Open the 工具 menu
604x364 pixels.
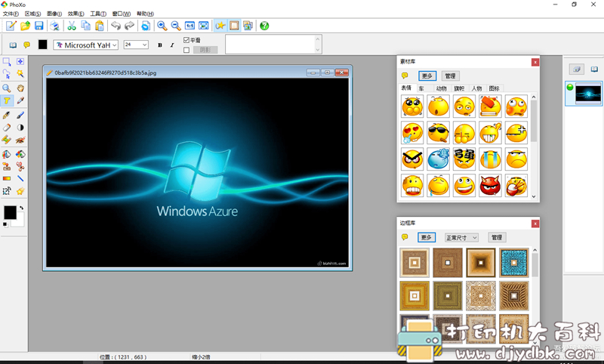[98, 14]
